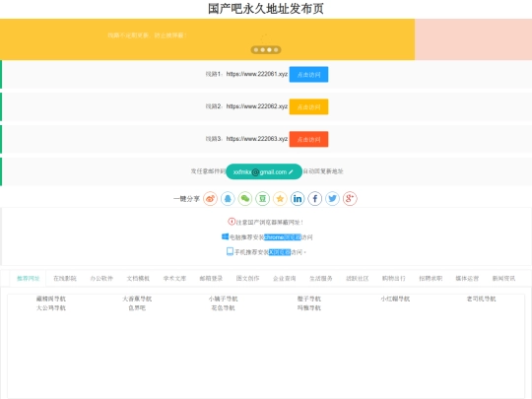Open the highlighted X browser link
The image size is (532, 399).
point(280,252)
